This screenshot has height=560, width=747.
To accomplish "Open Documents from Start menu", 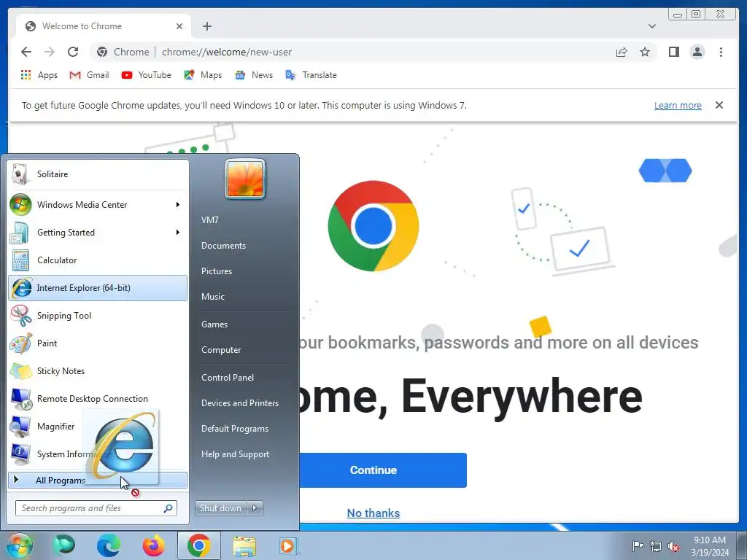I will 223,246.
